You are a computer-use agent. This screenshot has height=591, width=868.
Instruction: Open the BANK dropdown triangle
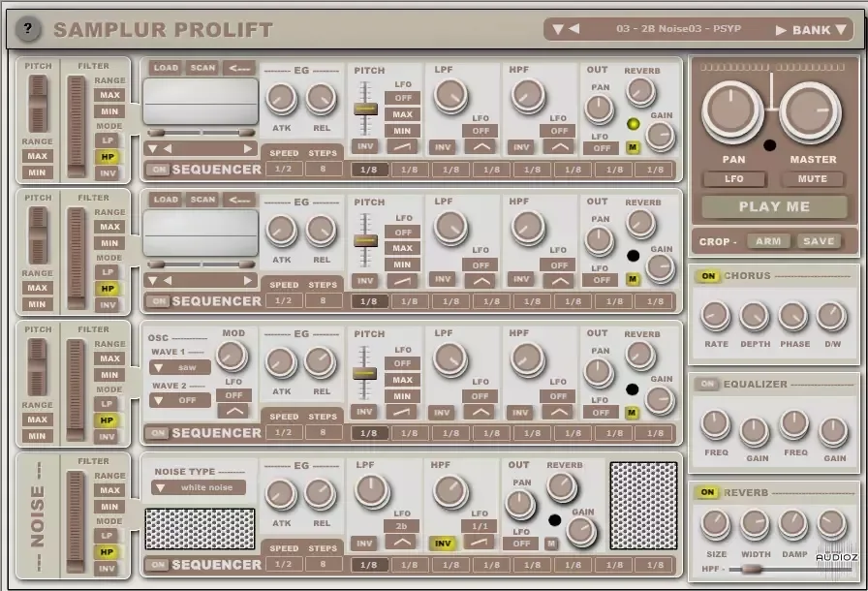click(840, 30)
